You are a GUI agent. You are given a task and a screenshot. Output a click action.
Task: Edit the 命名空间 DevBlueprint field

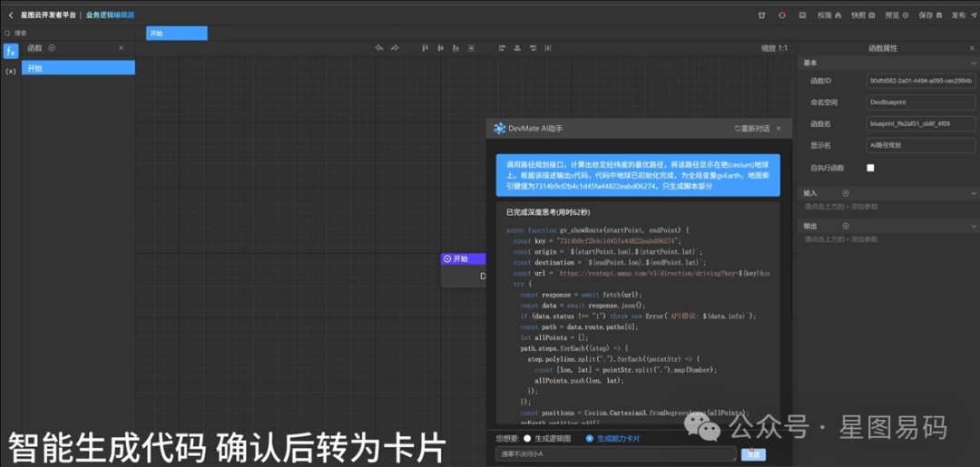coord(921,102)
